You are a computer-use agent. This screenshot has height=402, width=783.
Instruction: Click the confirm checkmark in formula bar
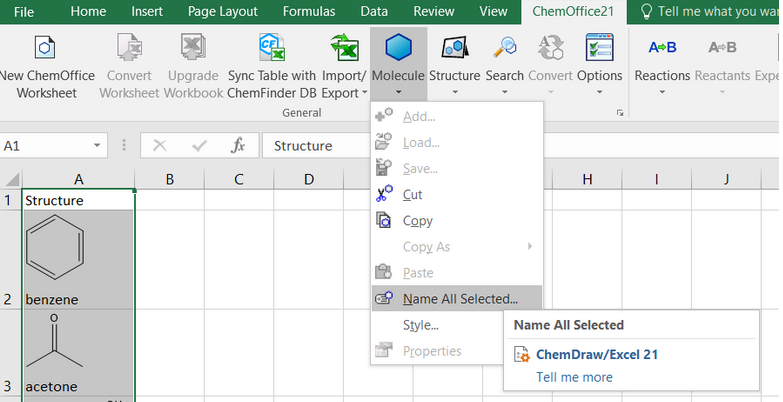click(199, 145)
